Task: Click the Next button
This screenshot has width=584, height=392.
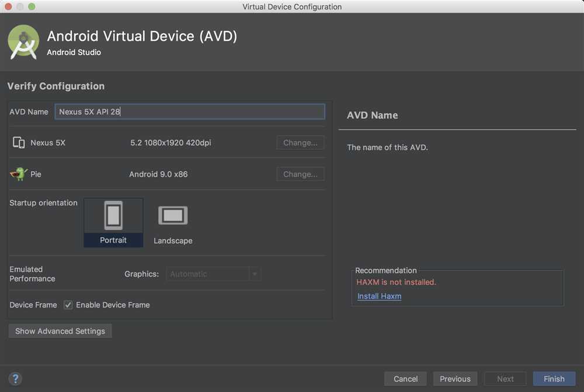Action: coord(505,379)
